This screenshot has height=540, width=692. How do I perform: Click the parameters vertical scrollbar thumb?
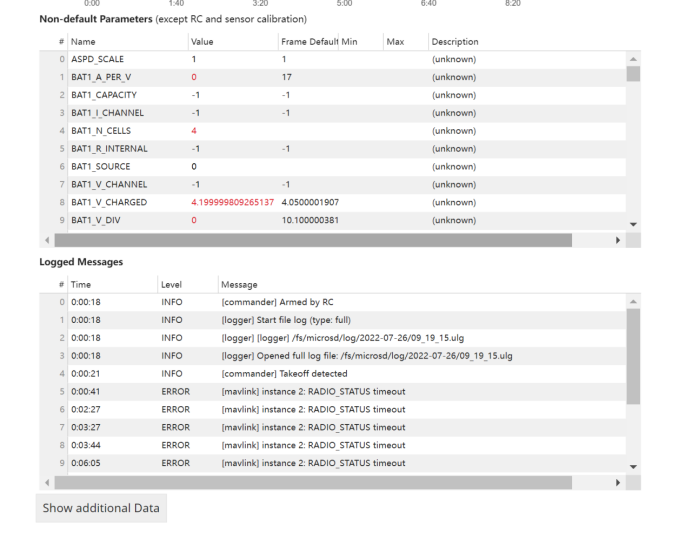tap(633, 73)
